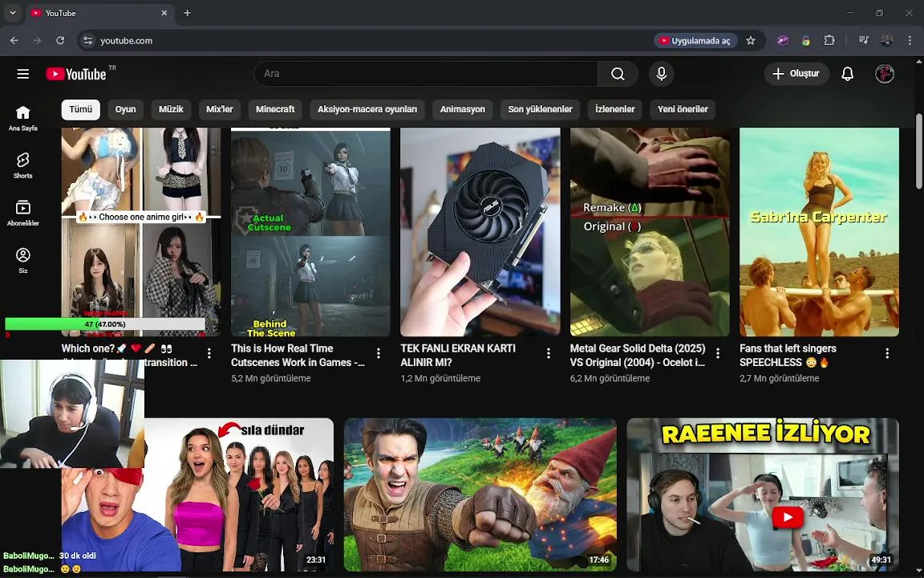Open the gnome punching video thumbnail
This screenshot has width=924, height=578.
[x=480, y=495]
